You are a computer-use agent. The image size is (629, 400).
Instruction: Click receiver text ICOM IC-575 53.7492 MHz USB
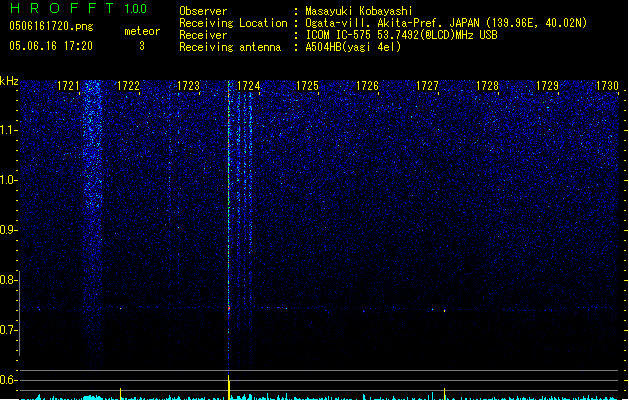tap(401, 35)
